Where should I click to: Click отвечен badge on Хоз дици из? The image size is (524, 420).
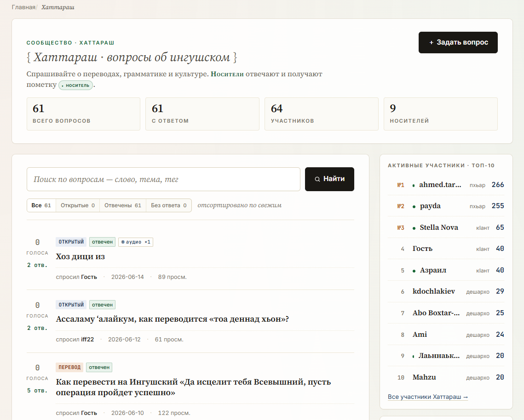(102, 242)
